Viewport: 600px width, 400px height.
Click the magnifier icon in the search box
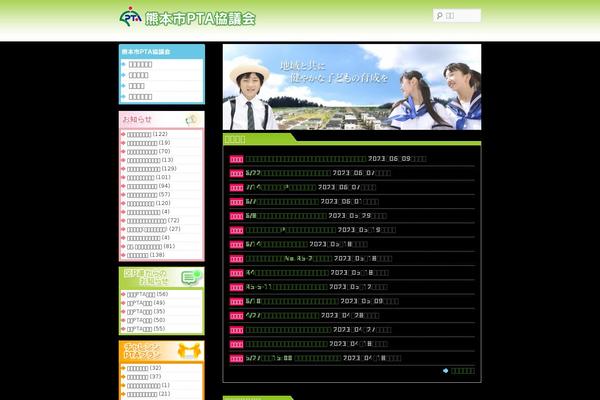coord(440,16)
